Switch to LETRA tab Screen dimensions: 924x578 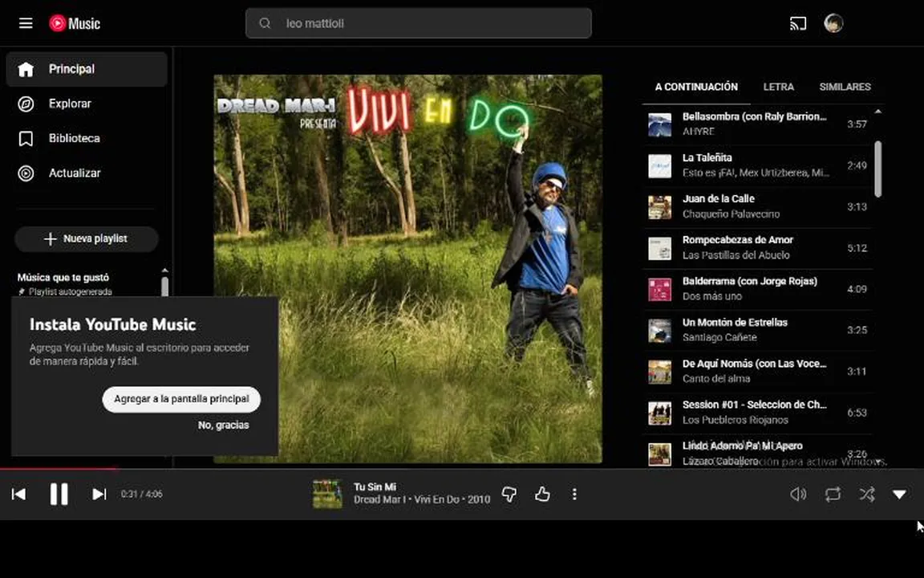[779, 87]
